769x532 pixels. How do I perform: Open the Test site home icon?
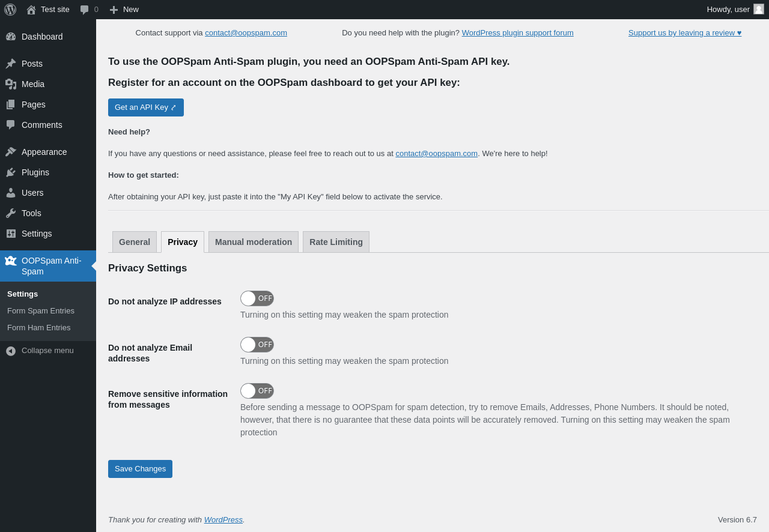(x=31, y=10)
